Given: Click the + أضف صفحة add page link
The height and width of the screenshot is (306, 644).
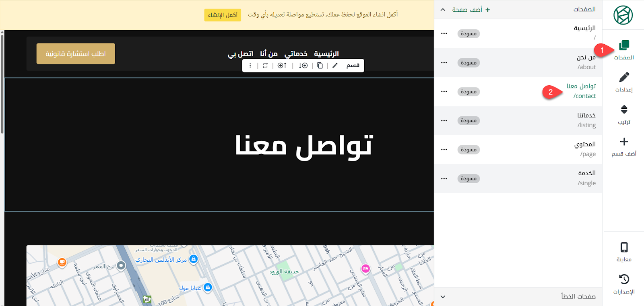Looking at the screenshot, I should (x=471, y=10).
